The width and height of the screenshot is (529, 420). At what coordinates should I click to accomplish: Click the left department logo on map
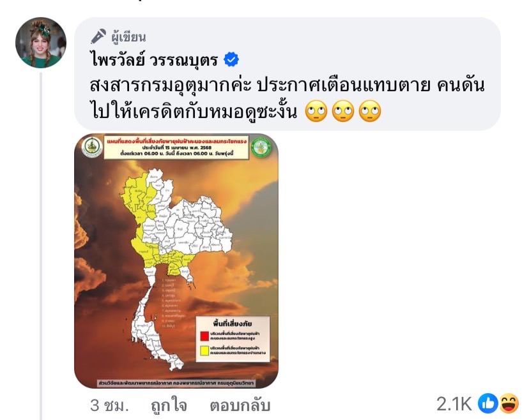(x=92, y=147)
